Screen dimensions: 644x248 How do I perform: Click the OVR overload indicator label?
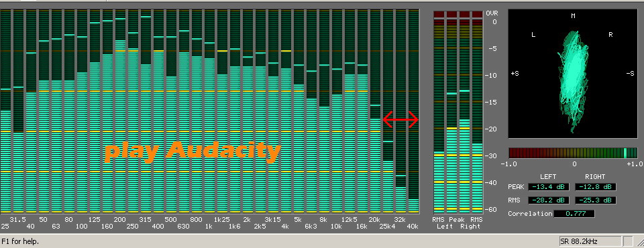[x=492, y=13]
